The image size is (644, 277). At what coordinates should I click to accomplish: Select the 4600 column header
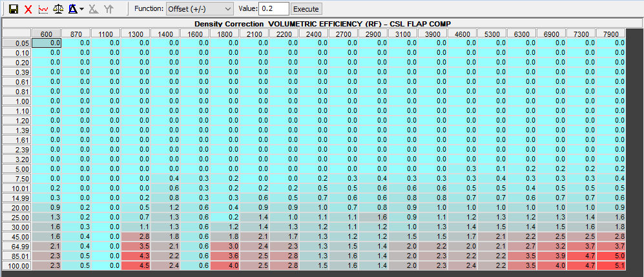point(462,34)
